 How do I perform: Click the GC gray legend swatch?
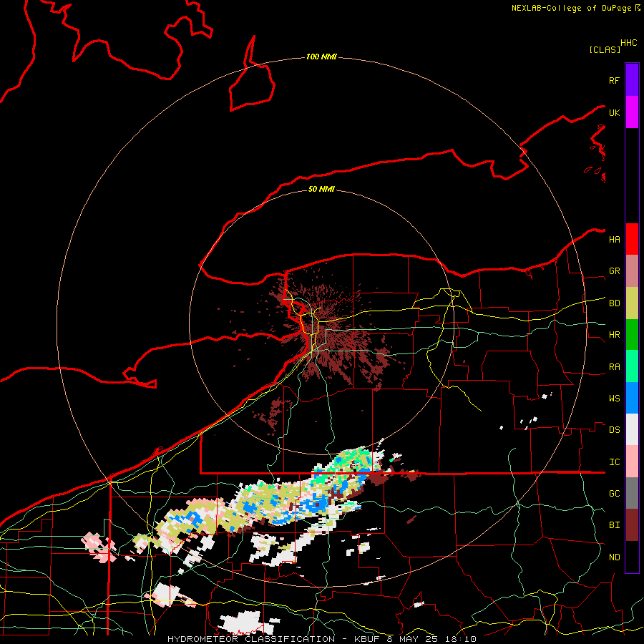632,493
